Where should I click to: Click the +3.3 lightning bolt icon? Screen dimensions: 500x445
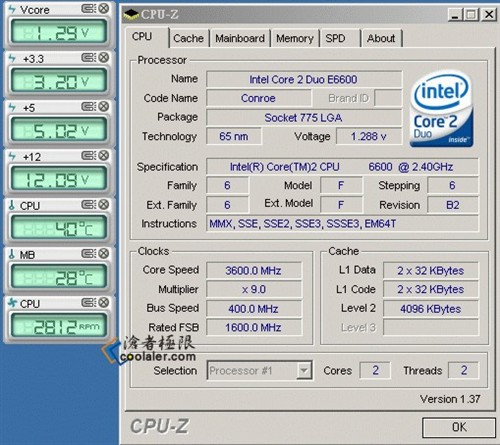point(12,58)
